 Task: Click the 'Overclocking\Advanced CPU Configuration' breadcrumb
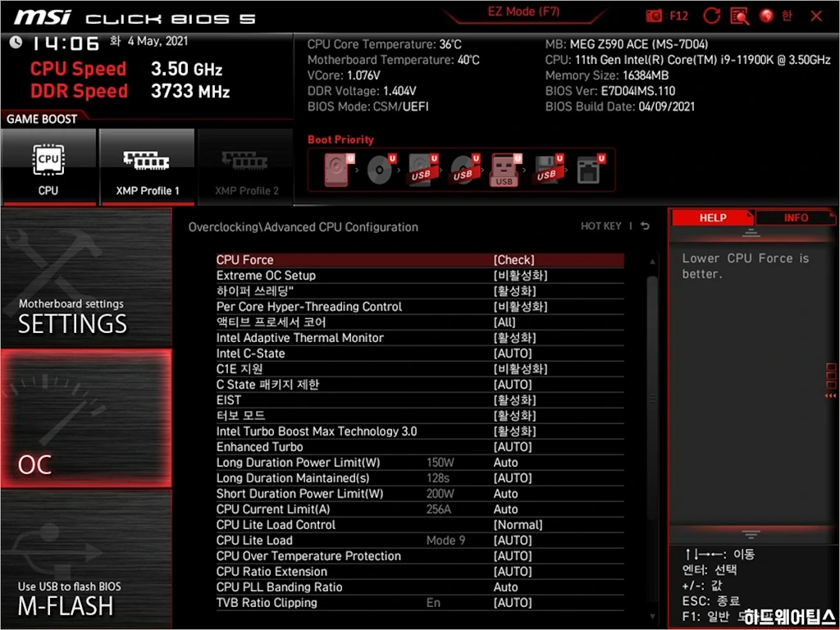pyautogui.click(x=304, y=226)
